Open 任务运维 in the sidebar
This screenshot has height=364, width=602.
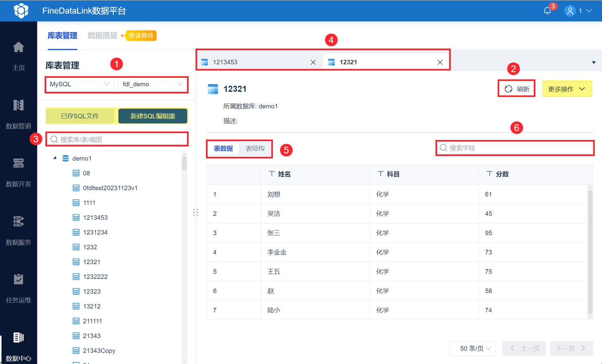click(18, 279)
